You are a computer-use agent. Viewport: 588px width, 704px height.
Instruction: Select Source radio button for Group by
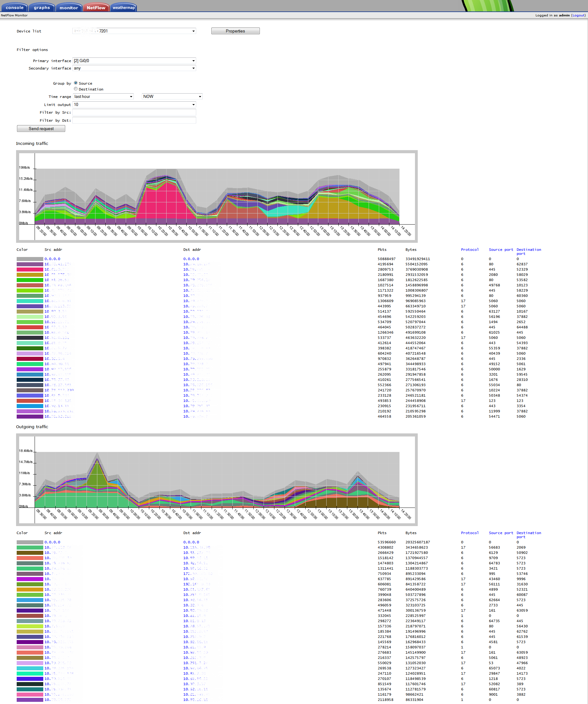click(76, 83)
